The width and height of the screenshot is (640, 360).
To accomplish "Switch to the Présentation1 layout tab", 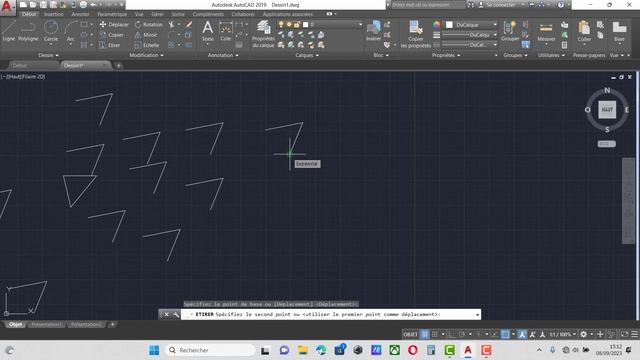I will [46, 324].
